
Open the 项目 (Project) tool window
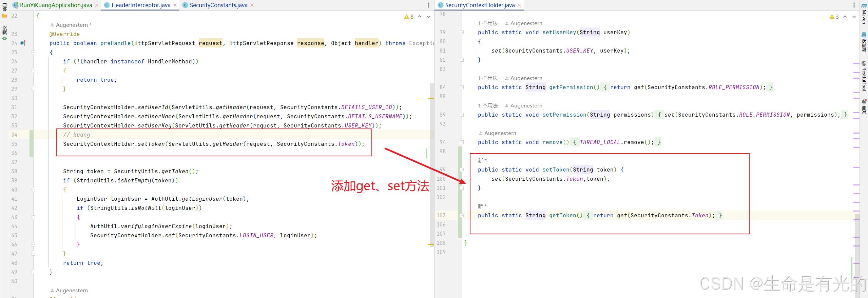tap(4, 9)
